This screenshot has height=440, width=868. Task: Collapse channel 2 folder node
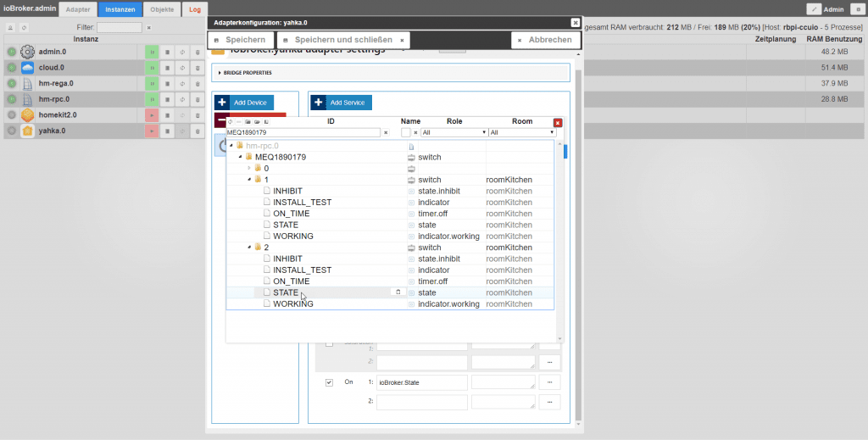coord(250,248)
